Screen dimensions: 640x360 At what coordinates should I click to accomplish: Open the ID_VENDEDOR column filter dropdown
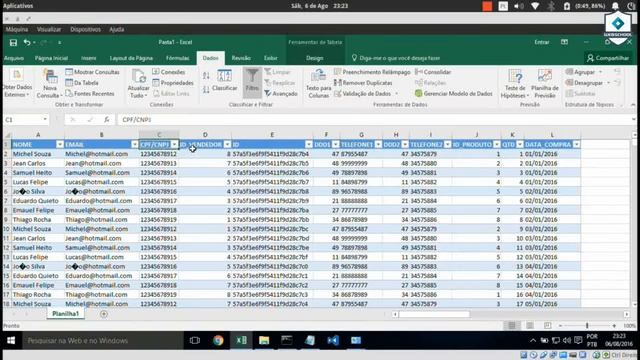[x=227, y=144]
